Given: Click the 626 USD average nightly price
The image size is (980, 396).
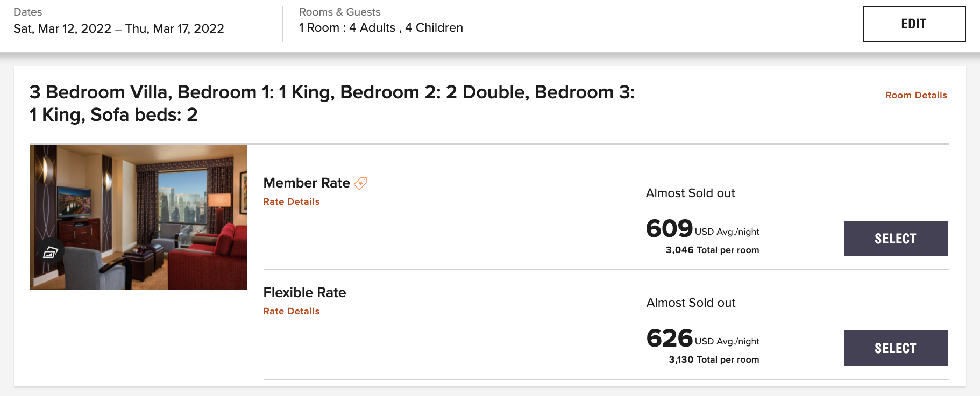Looking at the screenshot, I should point(702,339).
